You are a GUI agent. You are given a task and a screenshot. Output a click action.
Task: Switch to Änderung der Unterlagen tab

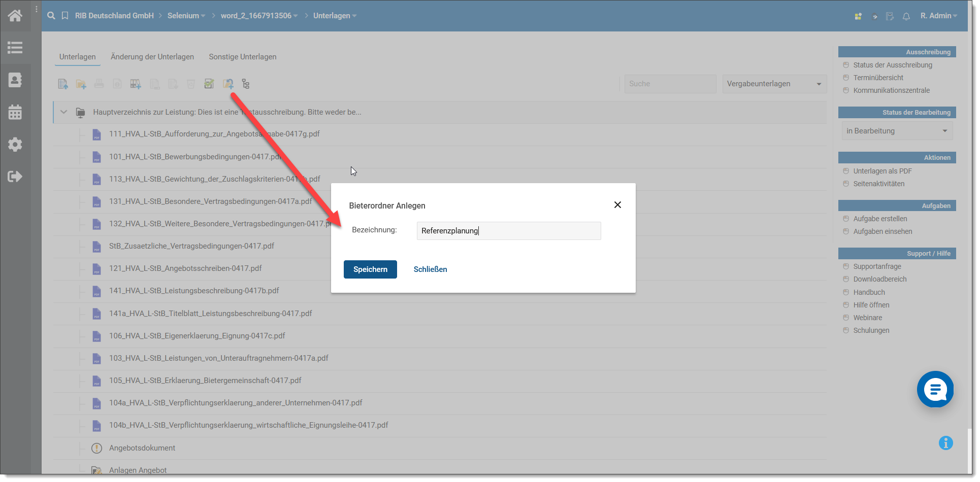[152, 57]
